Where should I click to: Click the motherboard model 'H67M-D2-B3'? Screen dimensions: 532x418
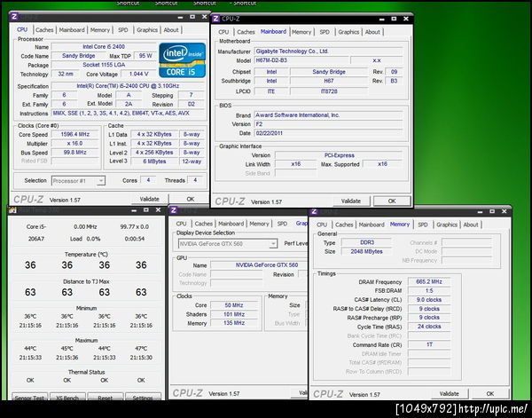301,60
